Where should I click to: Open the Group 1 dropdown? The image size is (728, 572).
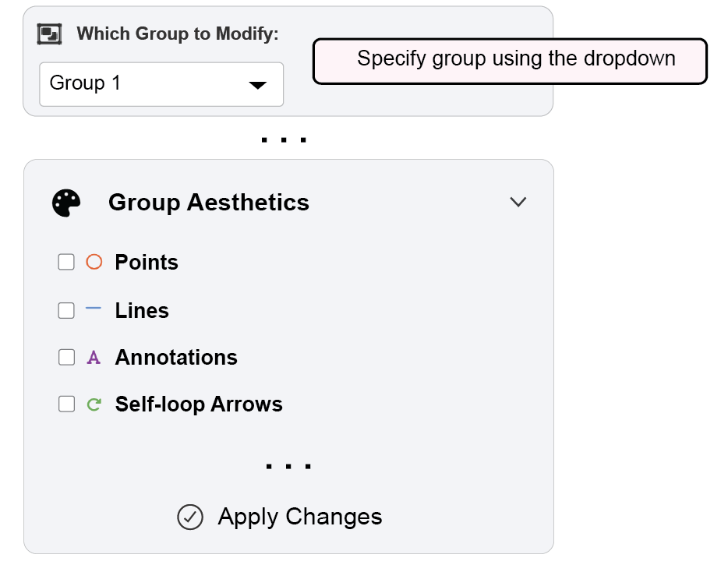click(x=161, y=84)
